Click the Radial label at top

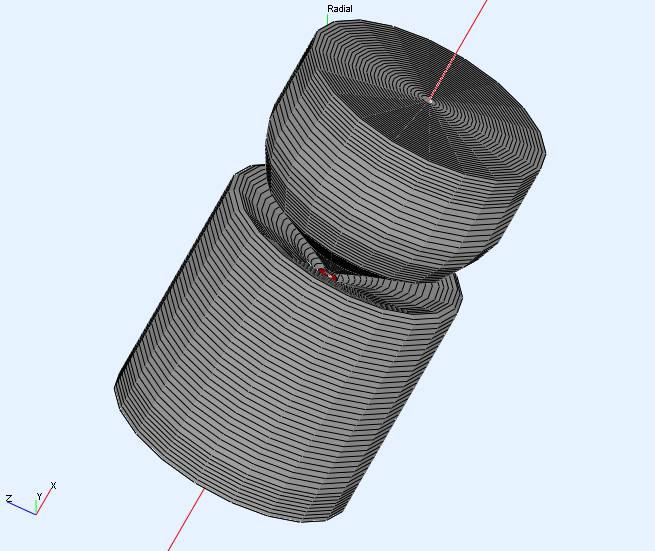[x=340, y=9]
